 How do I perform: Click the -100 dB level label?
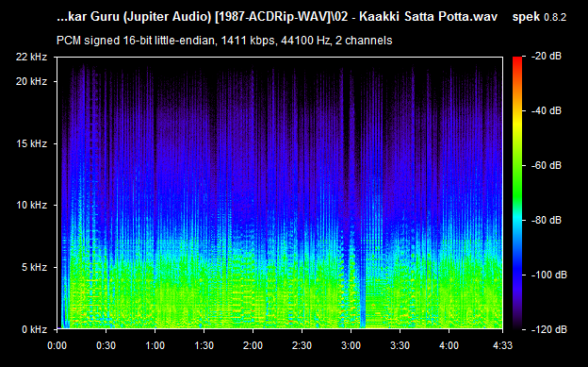click(549, 275)
